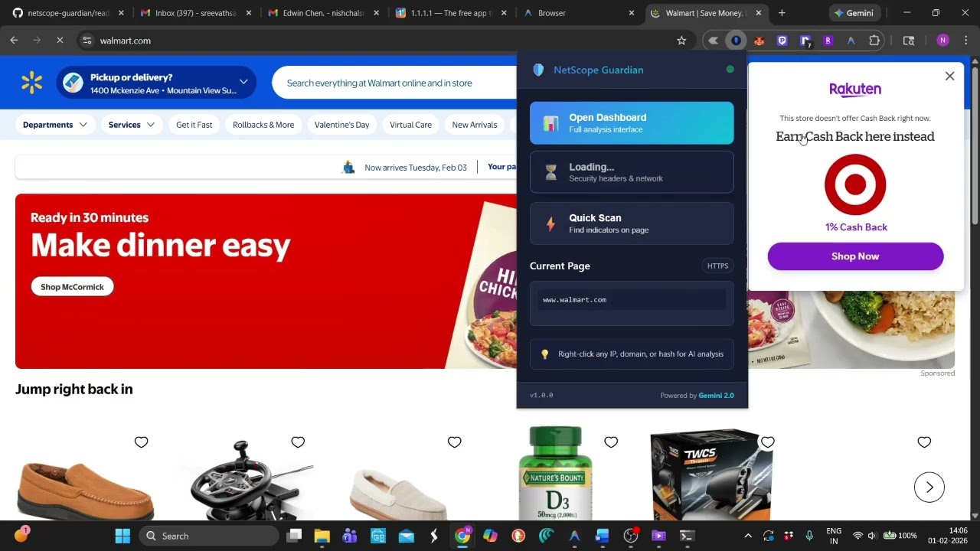The width and height of the screenshot is (980, 551).
Task: Open Rollbacks & More category
Action: [x=263, y=125]
